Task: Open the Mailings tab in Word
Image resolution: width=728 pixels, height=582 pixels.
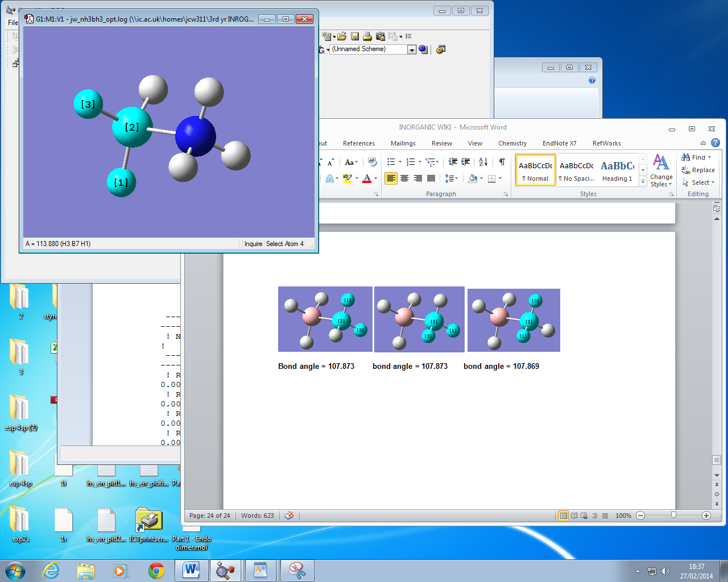Action: (x=403, y=143)
